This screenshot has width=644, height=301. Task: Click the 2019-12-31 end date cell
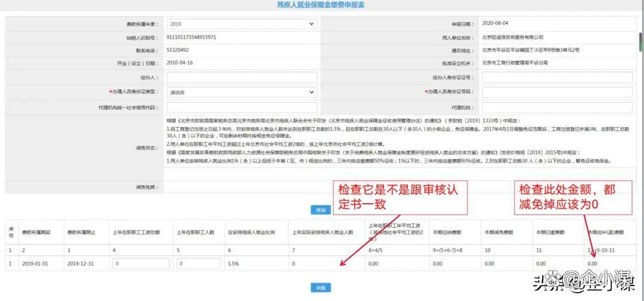(82, 263)
